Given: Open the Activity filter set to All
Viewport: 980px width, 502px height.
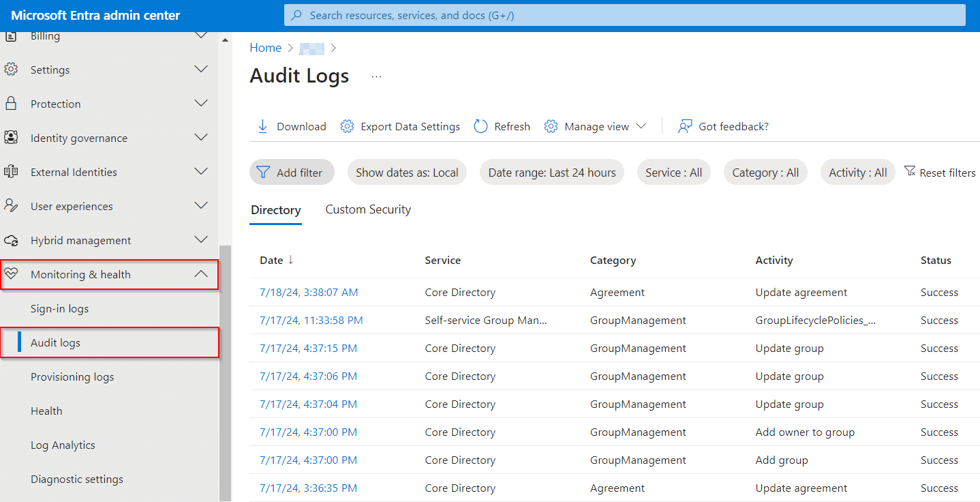Looking at the screenshot, I should [x=857, y=172].
